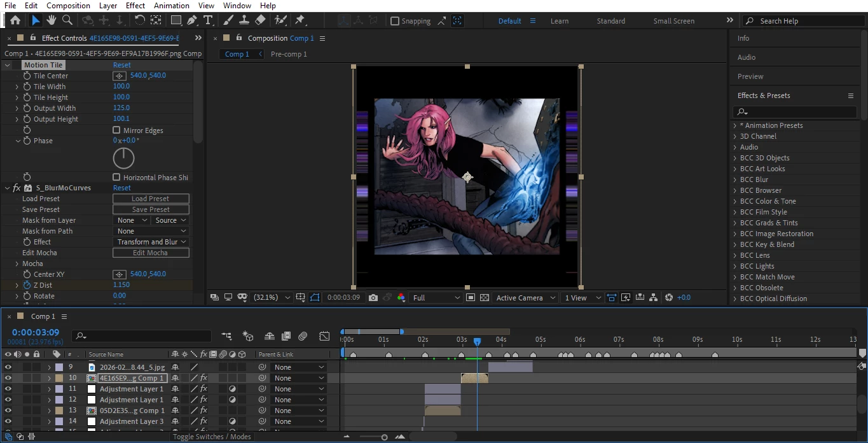The width and height of the screenshot is (868, 443).
Task: Open resolution Full dropdown
Action: (x=436, y=297)
